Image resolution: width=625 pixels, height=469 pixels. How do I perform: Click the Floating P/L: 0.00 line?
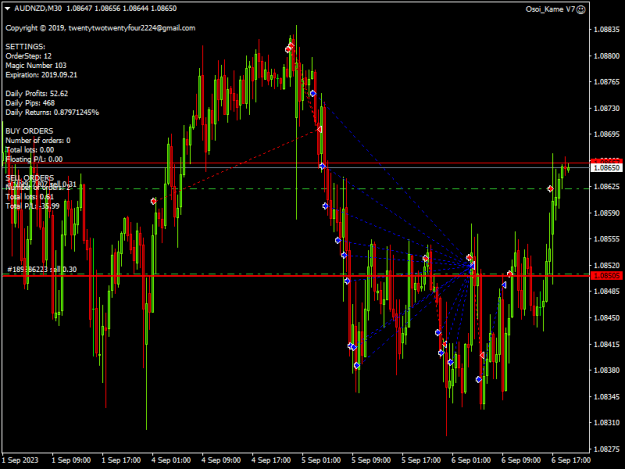(34, 159)
